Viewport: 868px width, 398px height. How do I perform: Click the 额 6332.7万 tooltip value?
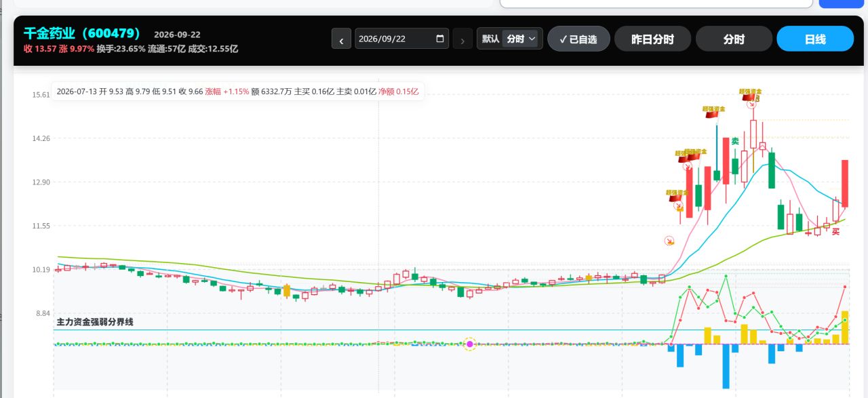point(271,92)
